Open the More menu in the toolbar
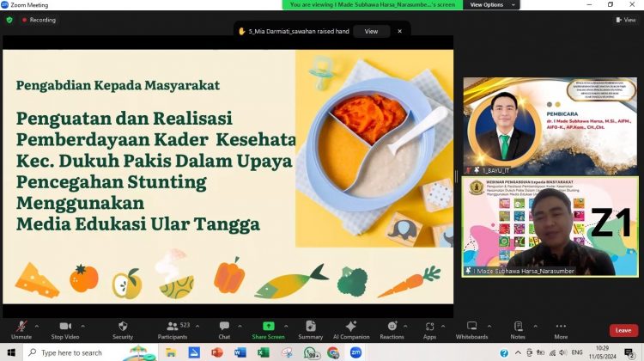The height and width of the screenshot is (361, 644). [x=561, y=329]
